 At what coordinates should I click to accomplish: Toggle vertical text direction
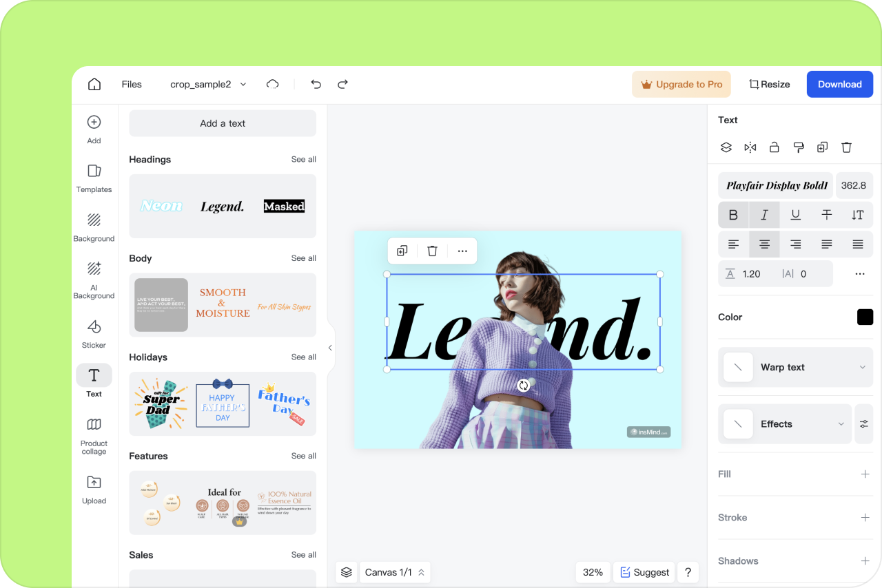pos(857,215)
